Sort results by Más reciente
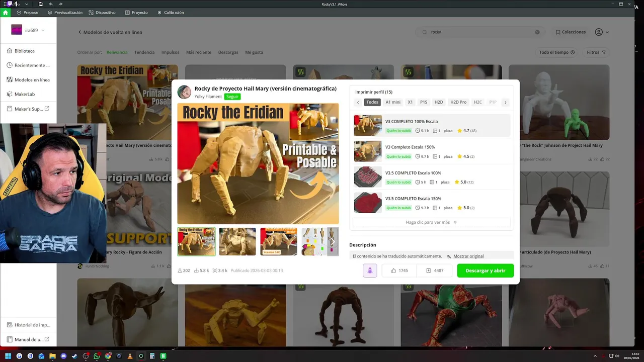Image resolution: width=644 pixels, height=362 pixels. pos(199,52)
